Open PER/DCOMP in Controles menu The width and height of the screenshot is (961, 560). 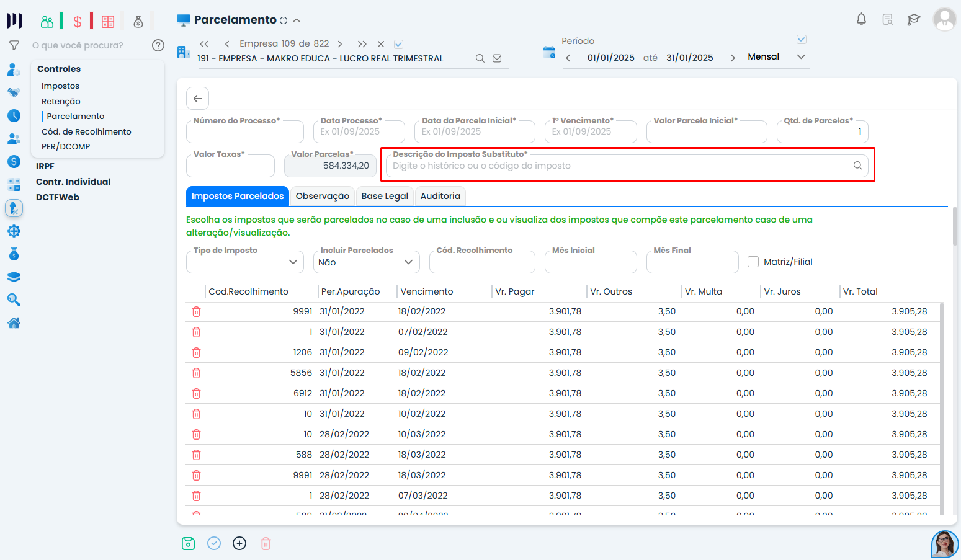point(66,147)
